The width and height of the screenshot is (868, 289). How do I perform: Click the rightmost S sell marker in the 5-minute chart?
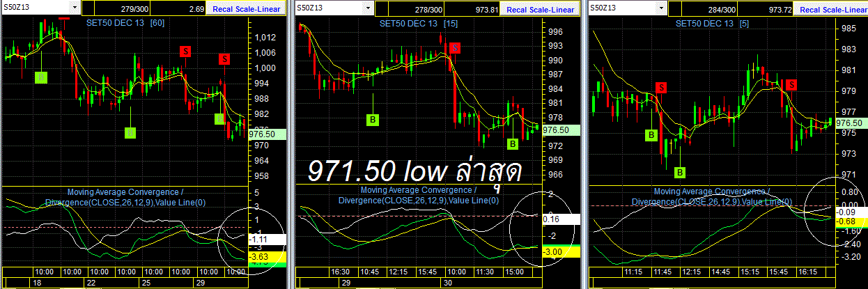[791, 85]
